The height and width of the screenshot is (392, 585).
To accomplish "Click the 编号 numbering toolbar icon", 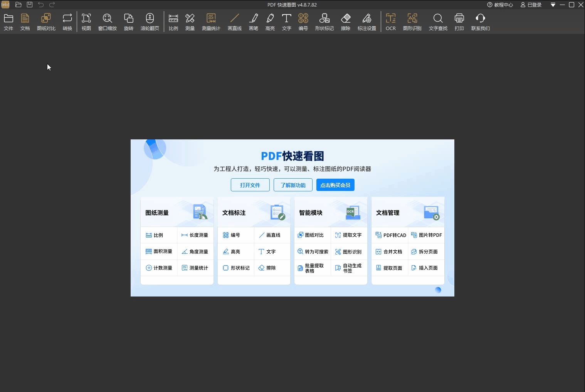I will click(x=303, y=22).
